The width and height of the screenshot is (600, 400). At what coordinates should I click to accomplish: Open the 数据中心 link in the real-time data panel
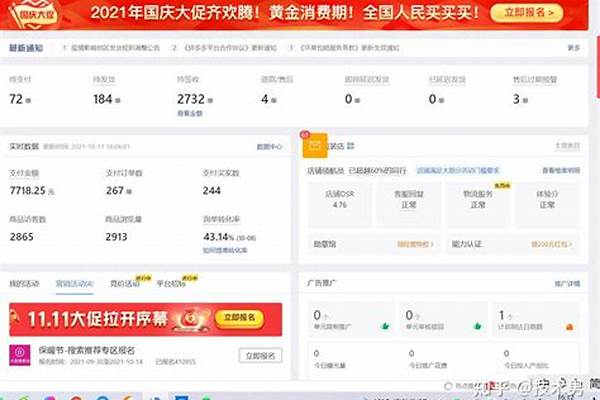[269, 147]
